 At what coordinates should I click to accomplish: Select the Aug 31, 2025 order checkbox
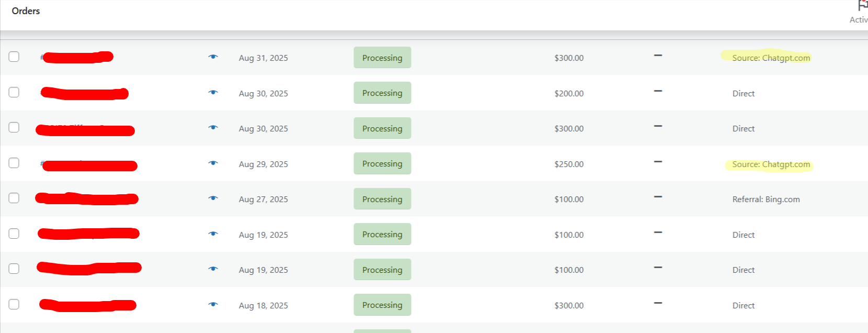(x=14, y=57)
